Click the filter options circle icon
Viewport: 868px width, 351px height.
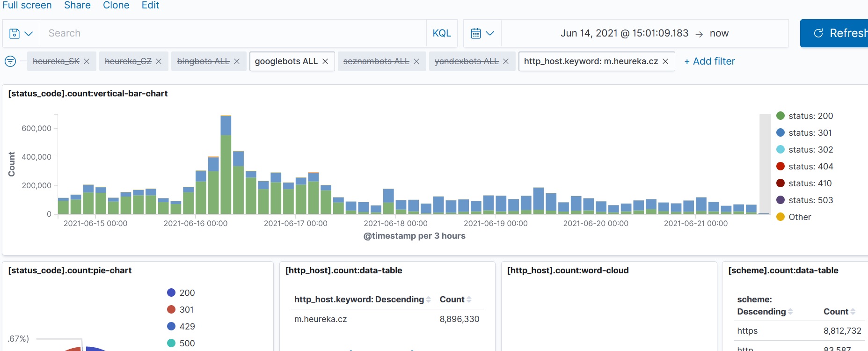tap(10, 61)
